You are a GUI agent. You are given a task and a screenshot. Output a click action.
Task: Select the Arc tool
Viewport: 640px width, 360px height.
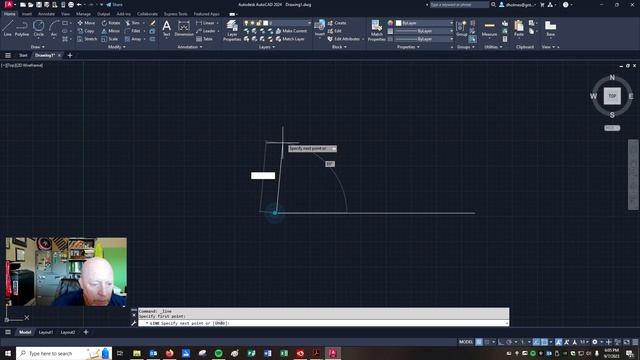point(54,28)
